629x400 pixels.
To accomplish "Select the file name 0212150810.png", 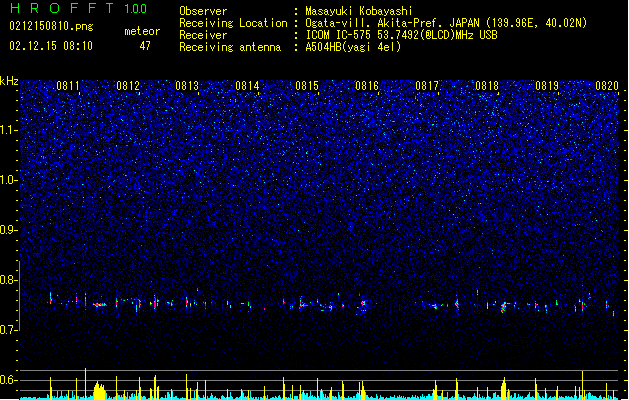I will (x=51, y=26).
